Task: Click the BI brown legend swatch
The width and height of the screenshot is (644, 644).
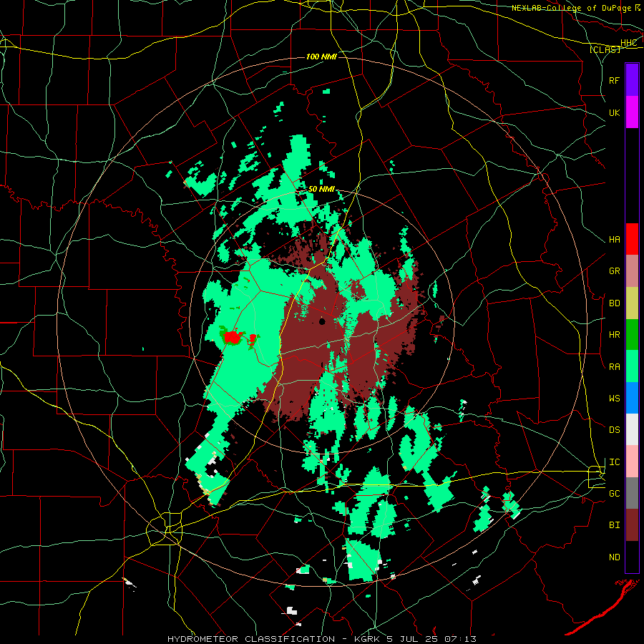Action: [x=632, y=525]
